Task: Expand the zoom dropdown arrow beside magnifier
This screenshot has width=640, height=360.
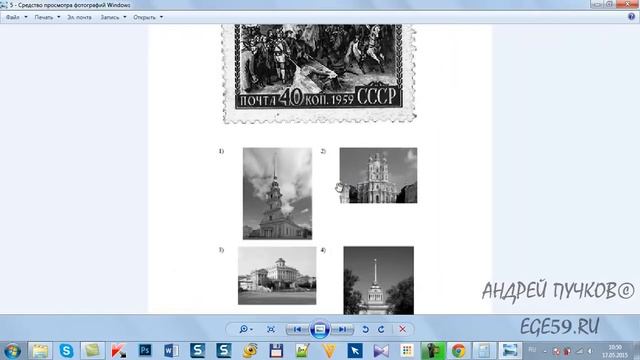Action: coord(251,329)
